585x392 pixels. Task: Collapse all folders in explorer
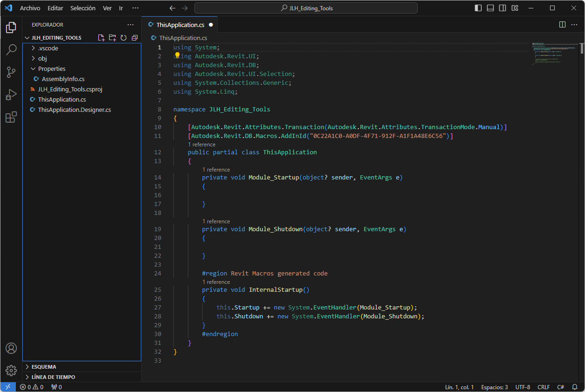[135, 38]
